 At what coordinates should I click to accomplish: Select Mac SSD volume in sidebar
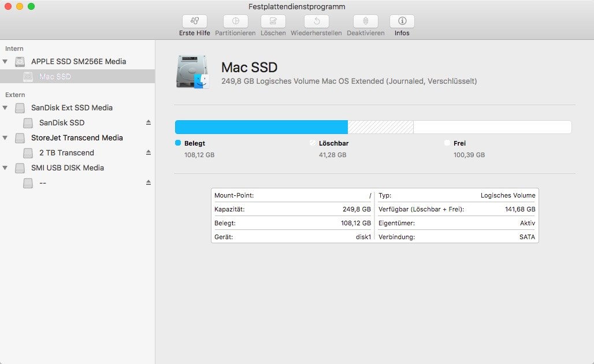pos(77,76)
